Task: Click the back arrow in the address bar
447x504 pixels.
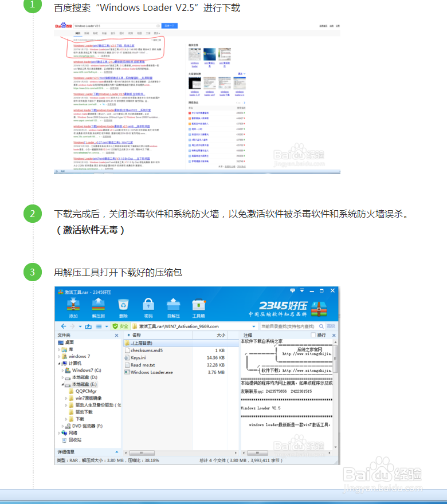Action: (x=64, y=326)
